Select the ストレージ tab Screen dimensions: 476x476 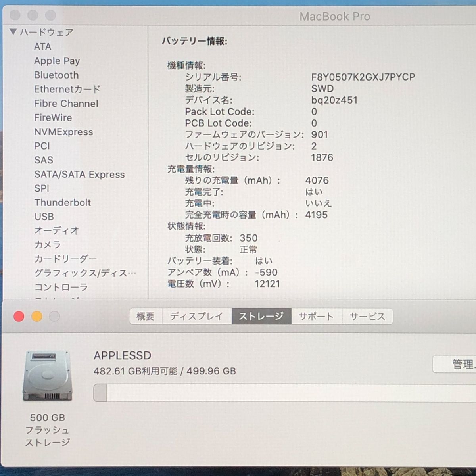(261, 316)
